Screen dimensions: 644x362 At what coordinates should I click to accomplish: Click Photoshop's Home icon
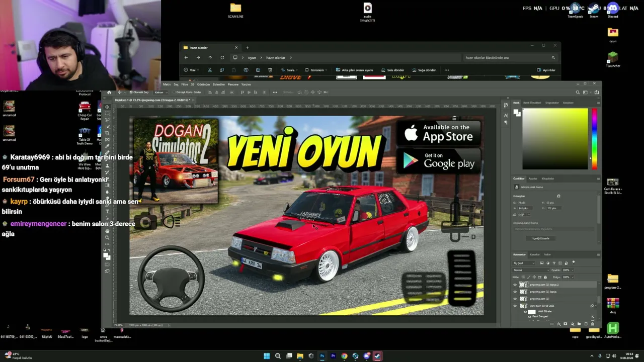pos(109,93)
